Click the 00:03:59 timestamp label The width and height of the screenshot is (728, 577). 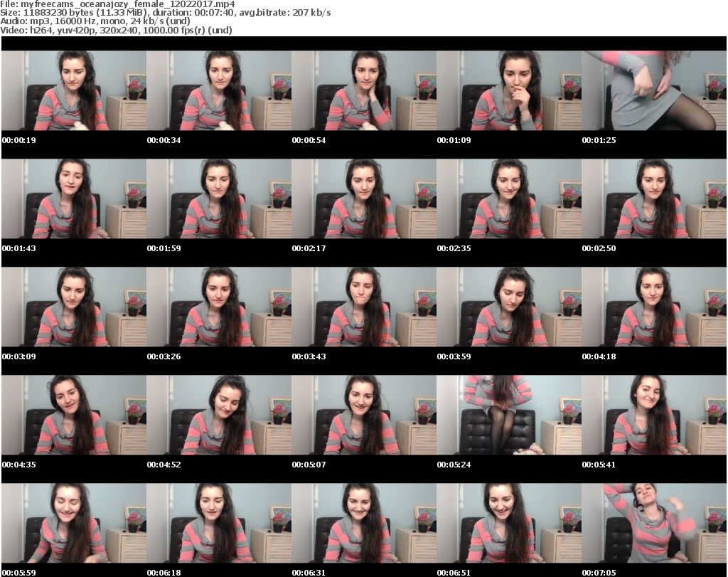coord(454,356)
